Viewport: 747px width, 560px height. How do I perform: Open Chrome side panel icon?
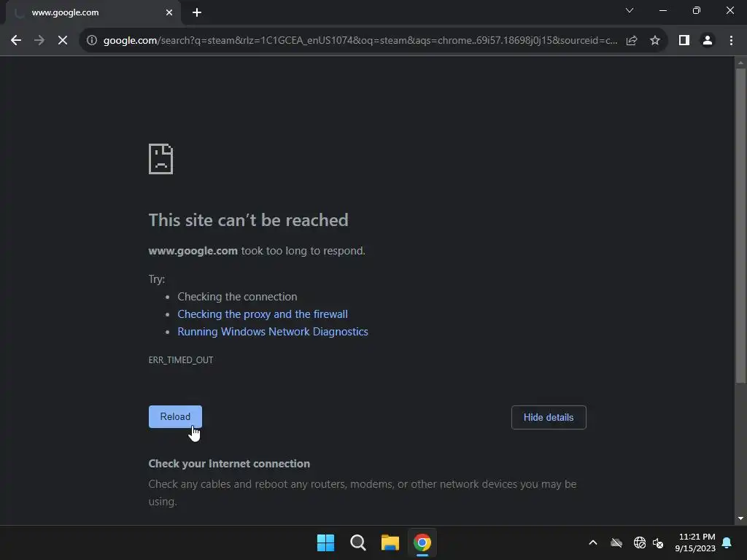684,41
